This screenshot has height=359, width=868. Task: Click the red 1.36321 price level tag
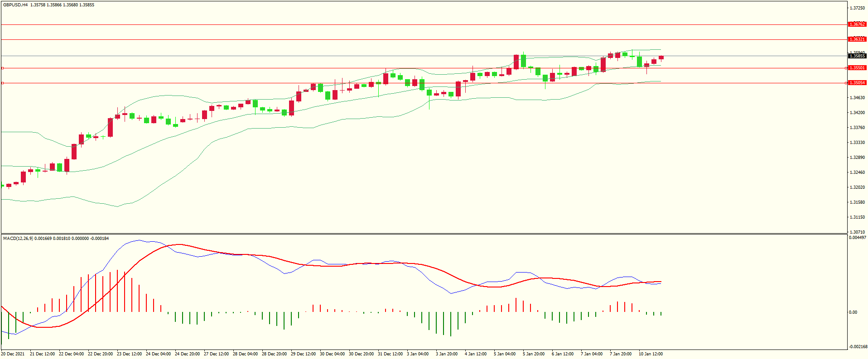coord(857,39)
